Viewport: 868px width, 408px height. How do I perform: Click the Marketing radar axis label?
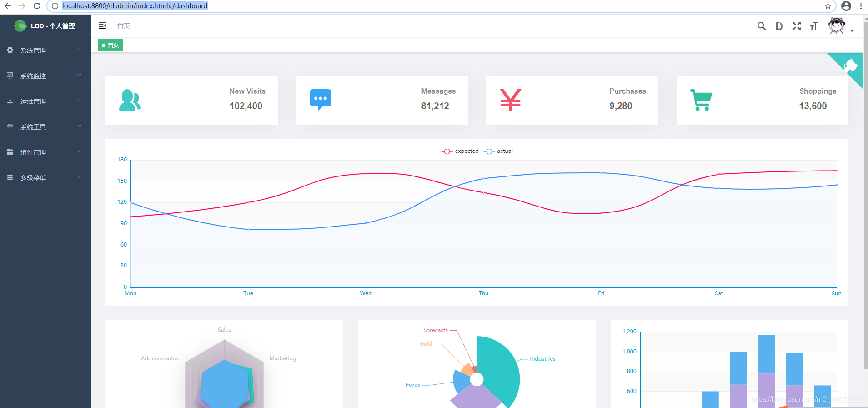[x=282, y=358]
